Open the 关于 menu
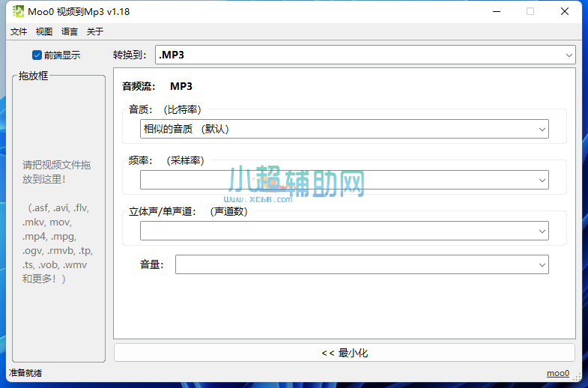The height and width of the screenshot is (388, 588). 95,31
